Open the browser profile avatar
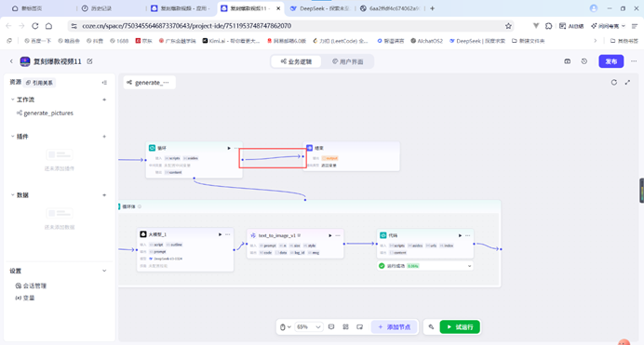The width and height of the screenshot is (644, 345). tap(594, 8)
